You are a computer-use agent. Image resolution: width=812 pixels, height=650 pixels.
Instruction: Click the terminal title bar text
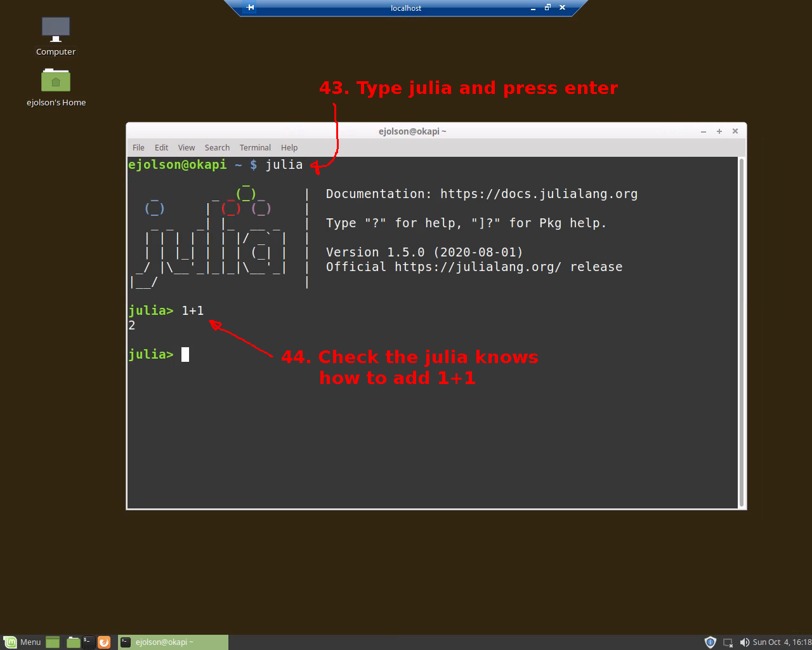point(412,131)
